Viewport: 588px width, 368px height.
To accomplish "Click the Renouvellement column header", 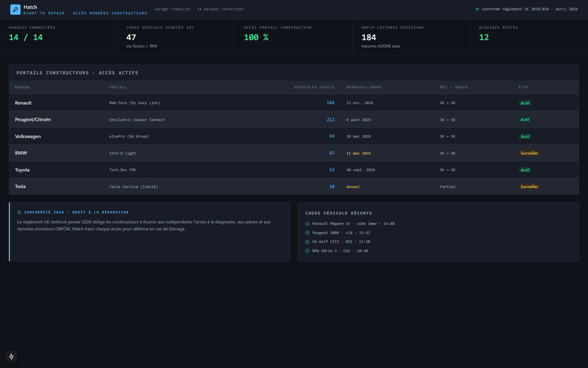I will 364,87.
